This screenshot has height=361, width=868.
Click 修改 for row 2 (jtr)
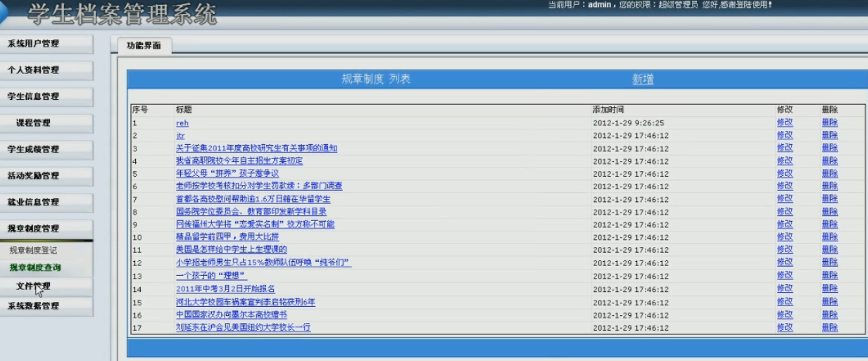[784, 136]
